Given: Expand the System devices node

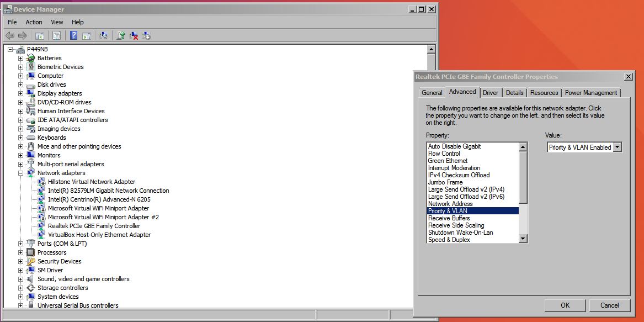Looking at the screenshot, I should tap(20, 297).
